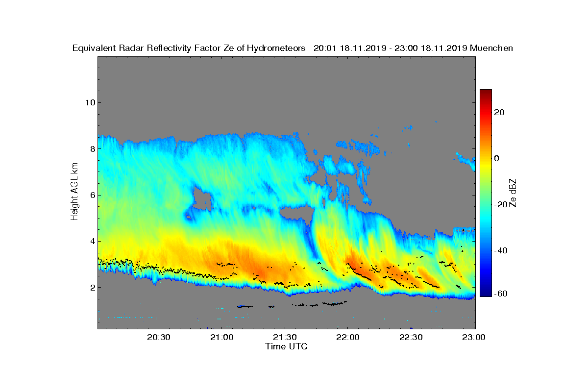The height and width of the screenshot is (392, 588).
Task: Click the black low-level cloud-base trace near 21:50
Action: (335, 303)
